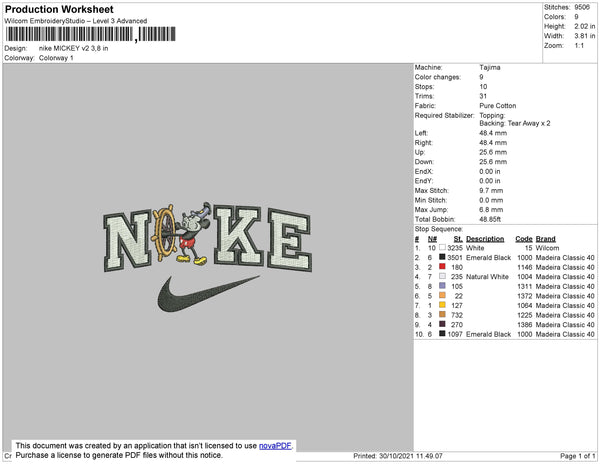
Task: Click the 'Stop Sequence:' heading
Action: [439, 229]
